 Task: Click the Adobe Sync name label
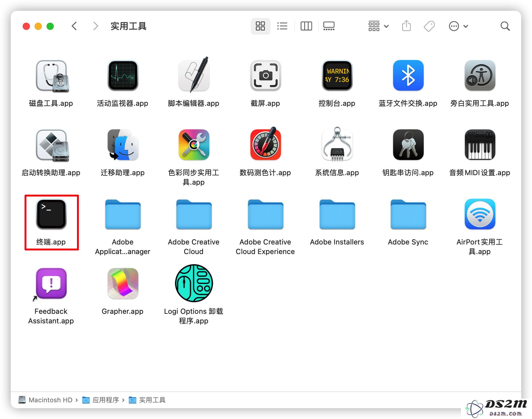coord(408,242)
